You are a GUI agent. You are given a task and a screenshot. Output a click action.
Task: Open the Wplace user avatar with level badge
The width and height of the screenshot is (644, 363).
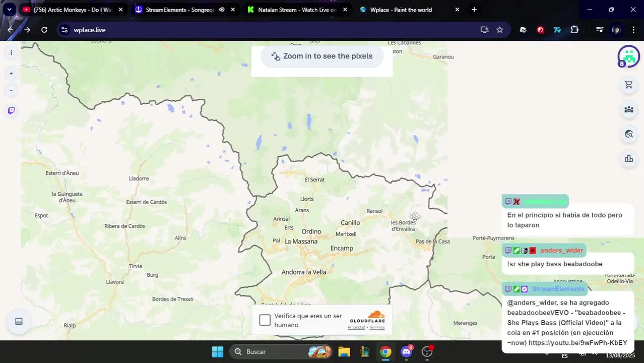coord(628,56)
